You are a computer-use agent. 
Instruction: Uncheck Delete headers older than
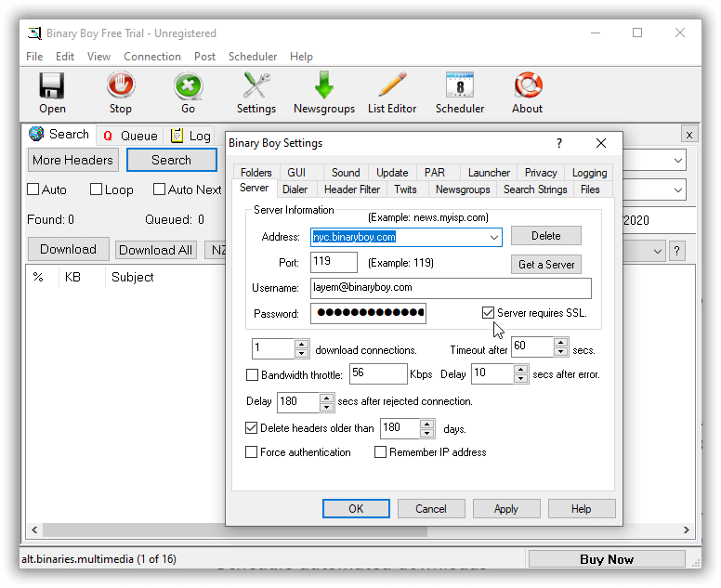click(251, 428)
